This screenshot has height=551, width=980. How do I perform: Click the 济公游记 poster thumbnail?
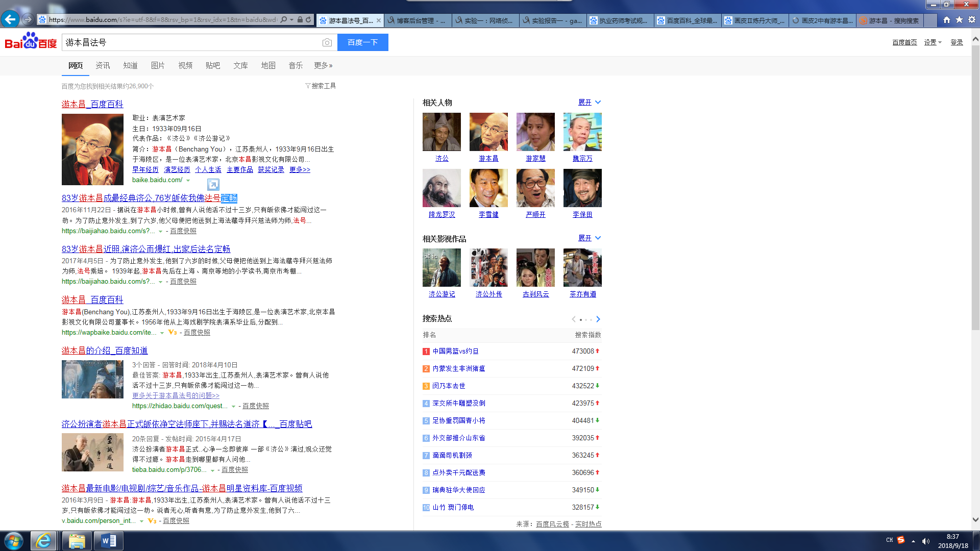pyautogui.click(x=442, y=268)
